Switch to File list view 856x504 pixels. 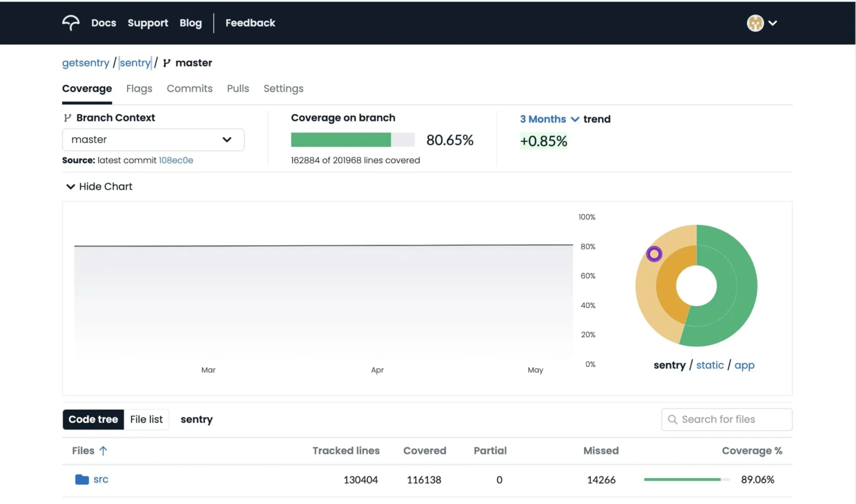coord(146,419)
